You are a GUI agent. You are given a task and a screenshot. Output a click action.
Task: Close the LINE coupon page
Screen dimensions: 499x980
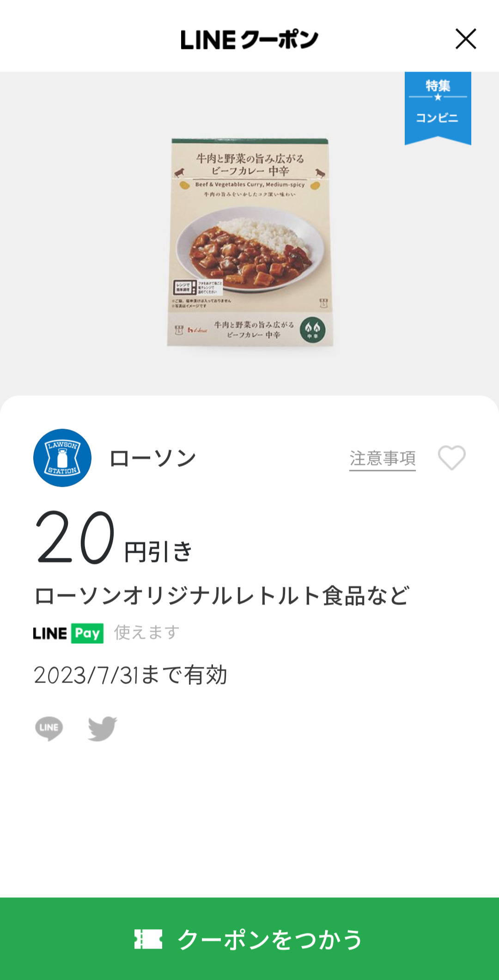pyautogui.click(x=465, y=39)
